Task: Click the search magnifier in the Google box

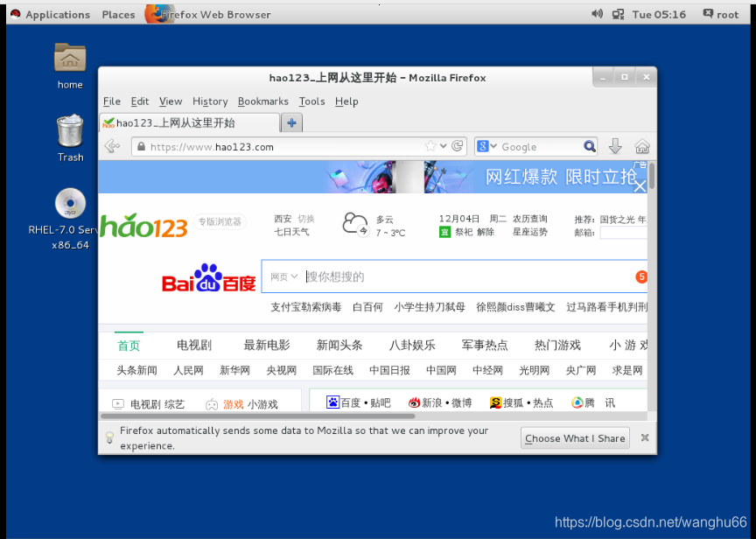Action: [x=589, y=146]
